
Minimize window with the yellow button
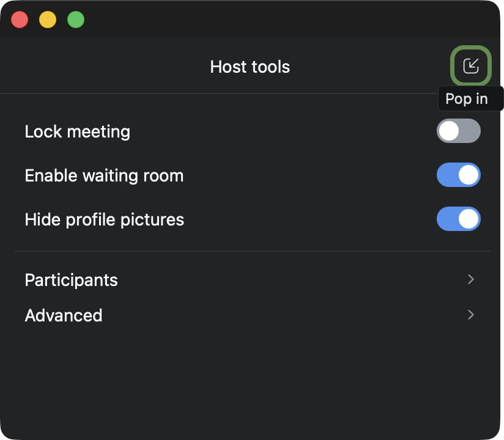tap(48, 20)
